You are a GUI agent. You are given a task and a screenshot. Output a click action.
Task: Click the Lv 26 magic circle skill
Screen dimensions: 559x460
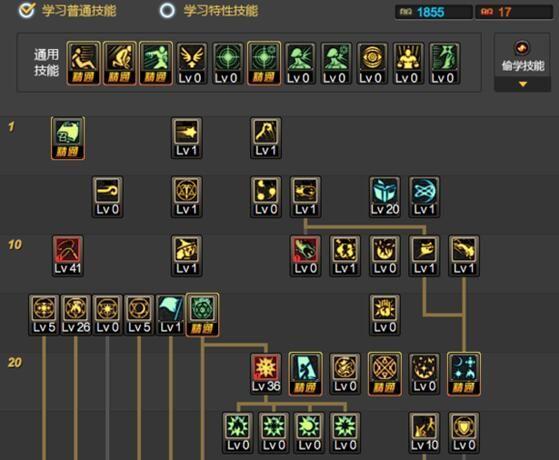pos(76,315)
